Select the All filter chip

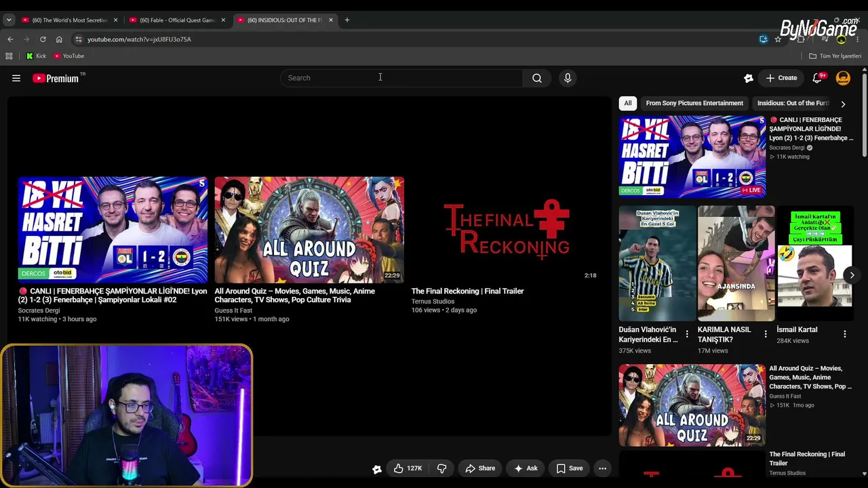(x=628, y=103)
